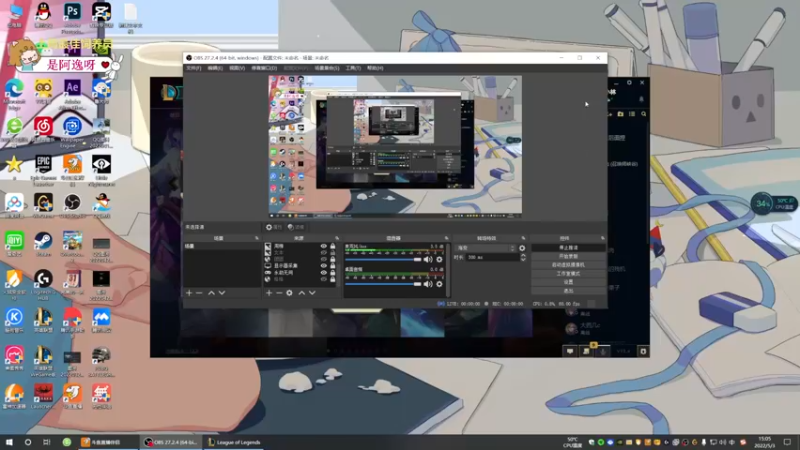Open the Tools (工具) menu in OBS

point(353,68)
